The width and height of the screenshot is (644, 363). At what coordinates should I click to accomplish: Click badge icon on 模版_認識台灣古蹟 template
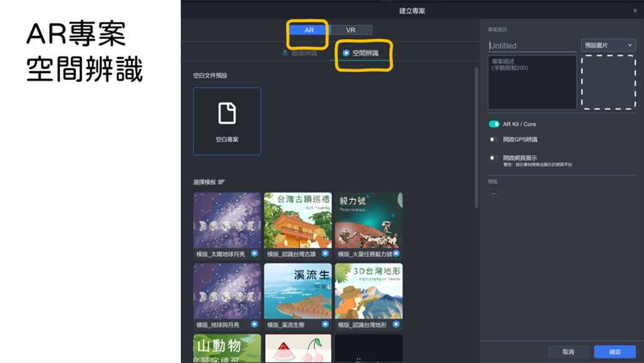(325, 254)
